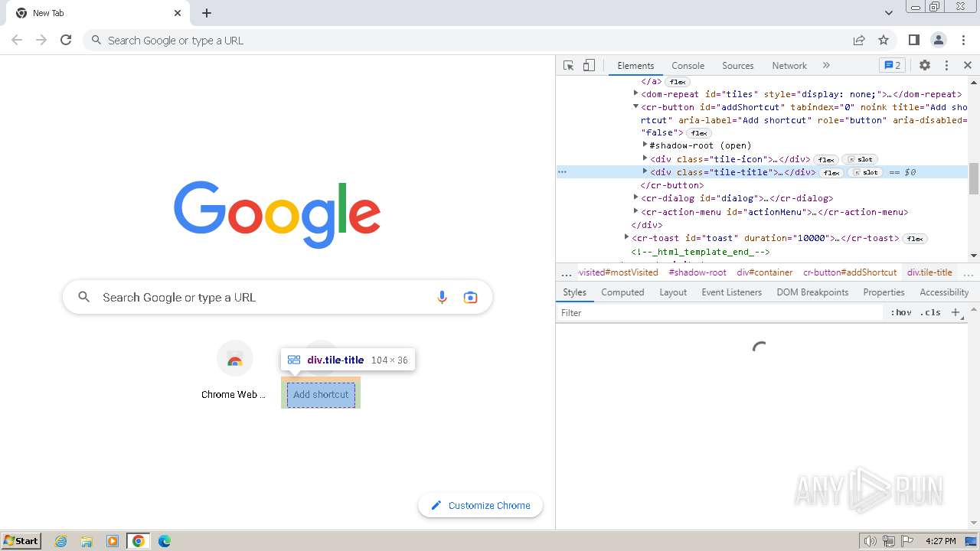Switch to the Network tab
Screen dimensions: 980x551
point(789,66)
